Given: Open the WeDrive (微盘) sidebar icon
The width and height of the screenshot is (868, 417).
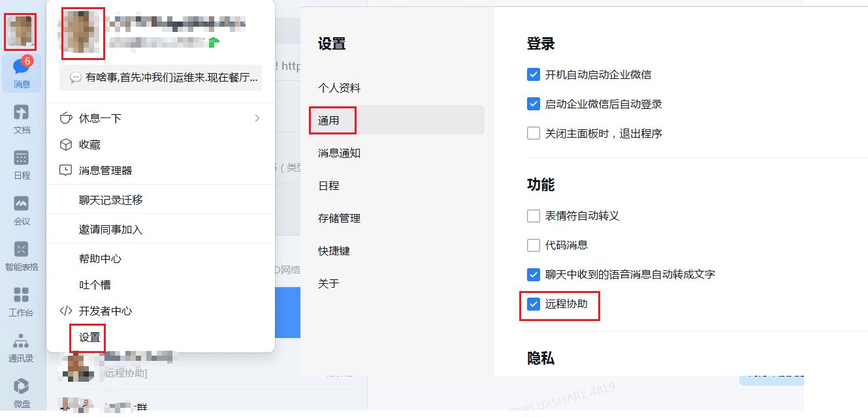Looking at the screenshot, I should (x=22, y=392).
